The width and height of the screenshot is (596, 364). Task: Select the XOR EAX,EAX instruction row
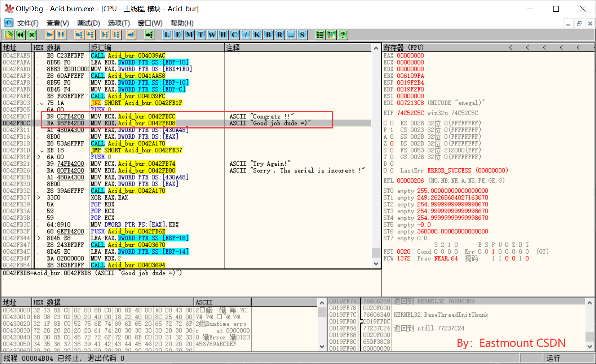(186, 198)
